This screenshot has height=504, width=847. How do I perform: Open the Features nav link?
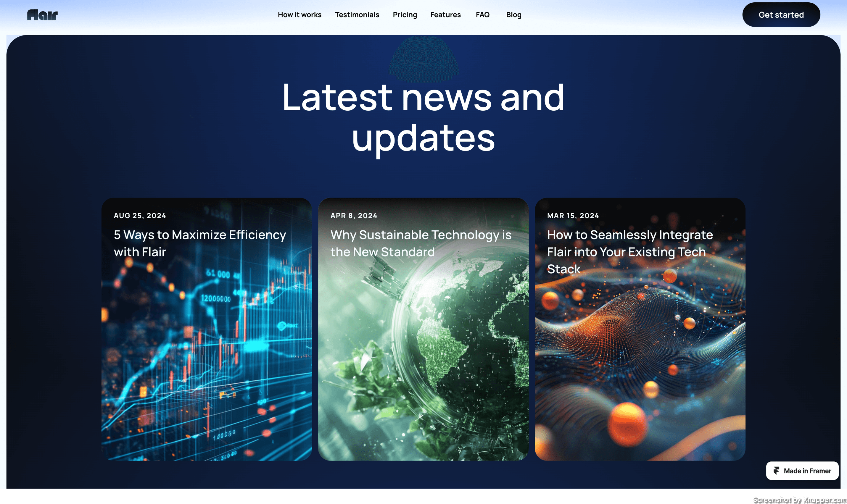(445, 15)
